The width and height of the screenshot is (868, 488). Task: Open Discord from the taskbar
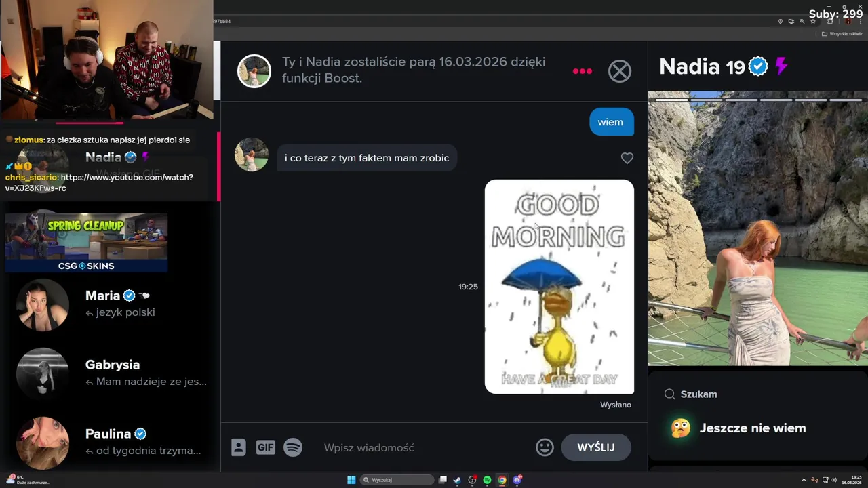click(x=517, y=480)
